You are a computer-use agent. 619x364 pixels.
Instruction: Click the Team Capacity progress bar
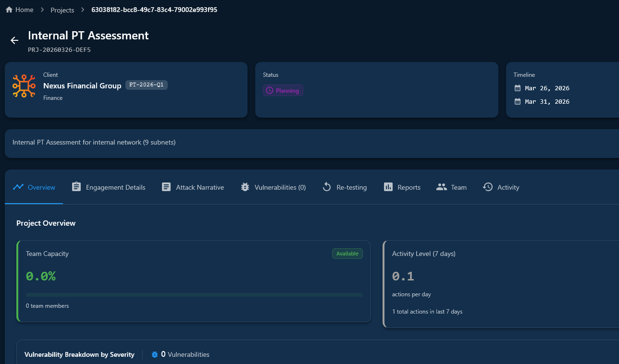pos(194,295)
